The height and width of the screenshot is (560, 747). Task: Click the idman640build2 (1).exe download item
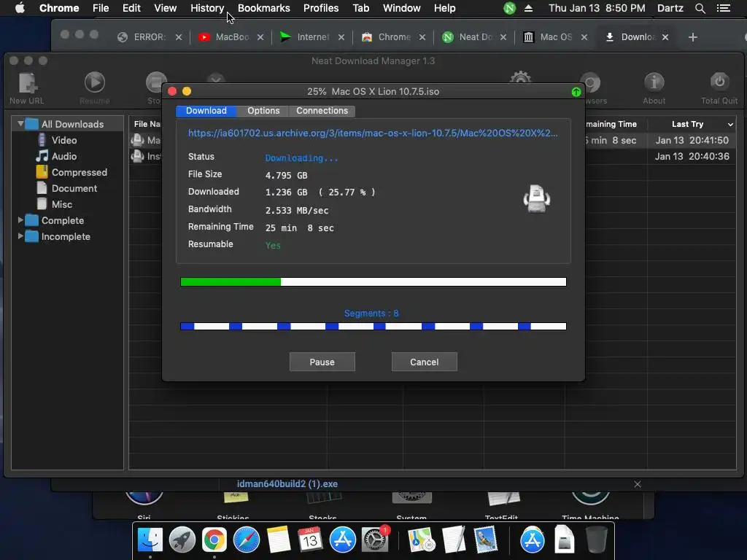click(x=287, y=484)
